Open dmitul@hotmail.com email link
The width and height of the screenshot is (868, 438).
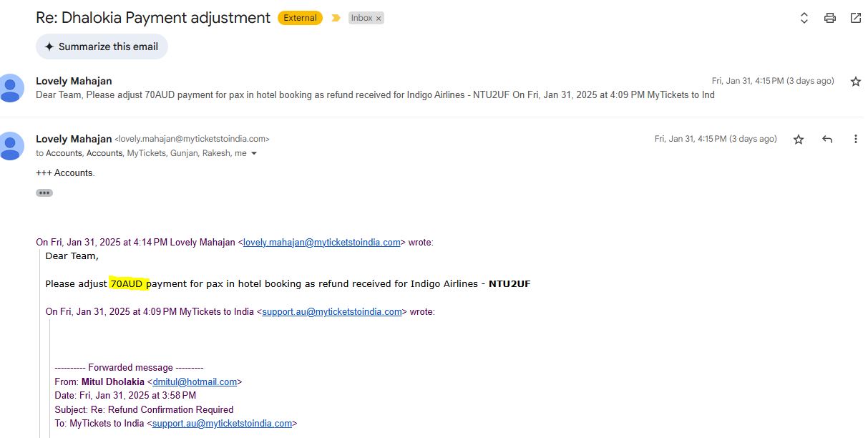click(x=195, y=382)
